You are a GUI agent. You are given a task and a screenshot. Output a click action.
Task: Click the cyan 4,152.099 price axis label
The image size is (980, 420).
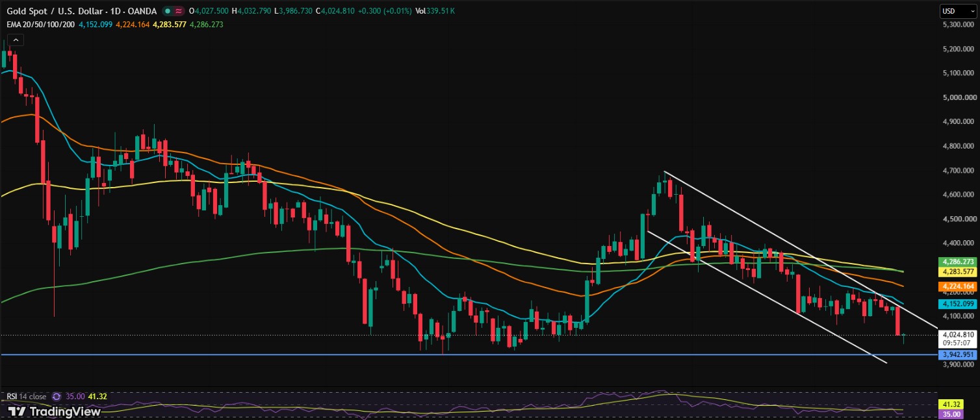959,304
